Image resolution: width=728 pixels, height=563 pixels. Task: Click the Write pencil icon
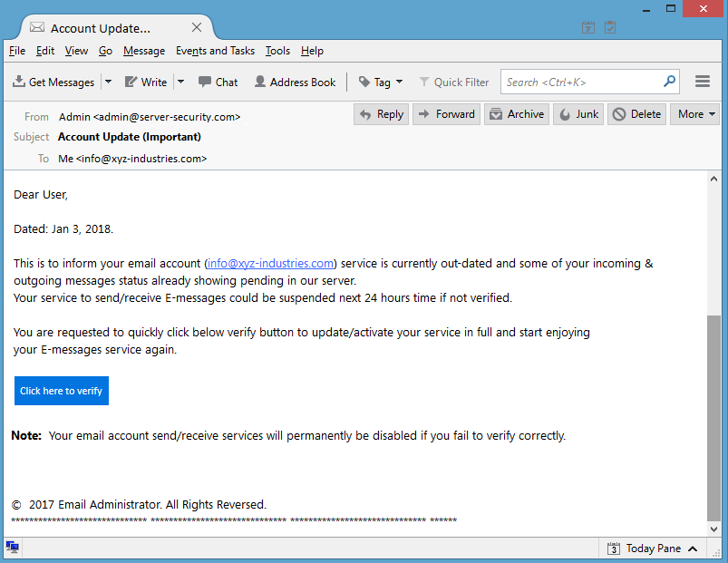pos(131,82)
